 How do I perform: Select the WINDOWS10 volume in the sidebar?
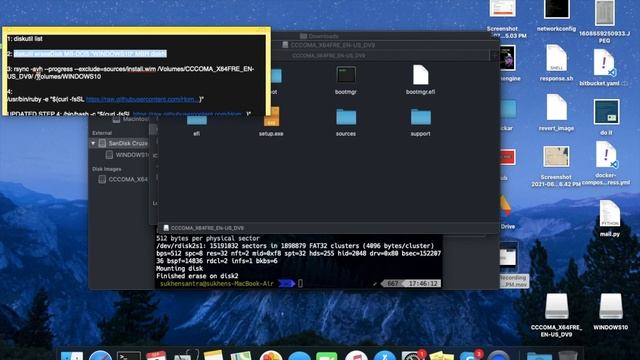click(127, 155)
